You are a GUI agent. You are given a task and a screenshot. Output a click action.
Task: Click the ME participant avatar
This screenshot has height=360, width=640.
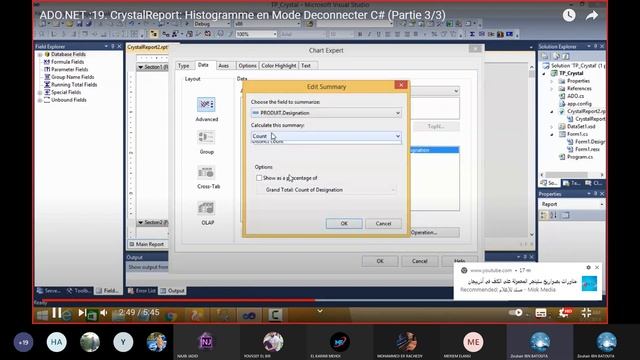(473, 342)
